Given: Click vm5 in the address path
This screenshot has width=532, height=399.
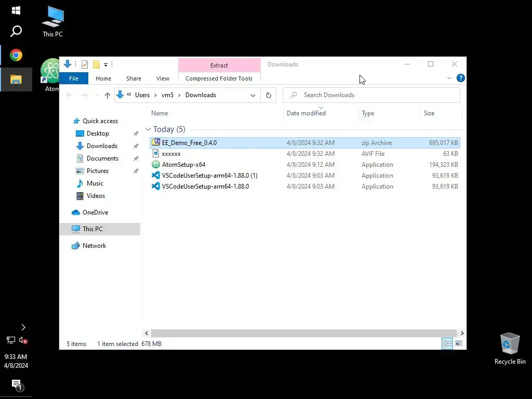Looking at the screenshot, I should tap(167, 95).
